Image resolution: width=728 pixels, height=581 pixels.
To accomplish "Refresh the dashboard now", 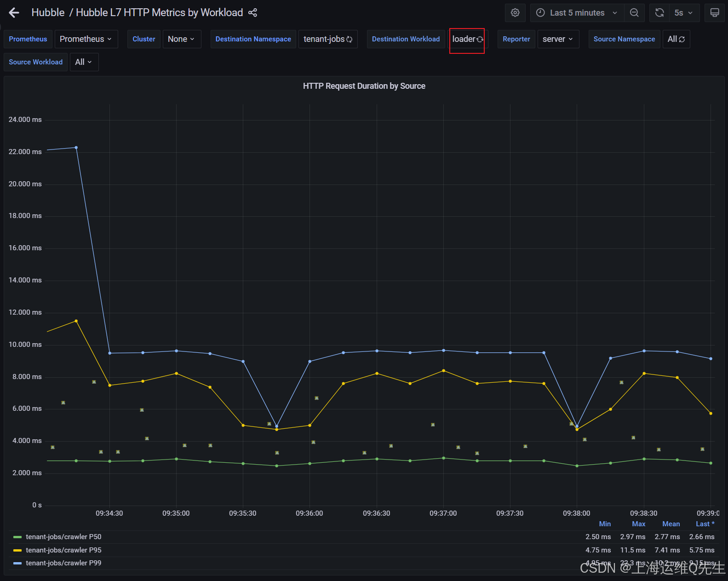I will pyautogui.click(x=659, y=13).
